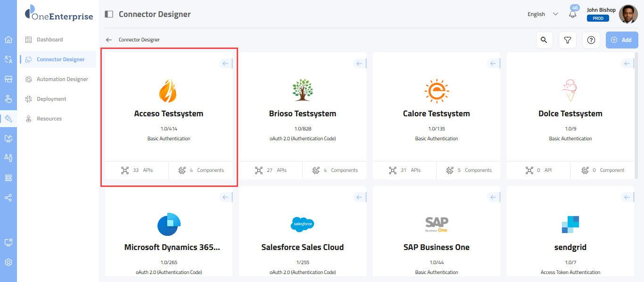The width and height of the screenshot is (644, 282).
Task: Expand the arrow on Acceso Testsystem card
Action: pos(226,64)
